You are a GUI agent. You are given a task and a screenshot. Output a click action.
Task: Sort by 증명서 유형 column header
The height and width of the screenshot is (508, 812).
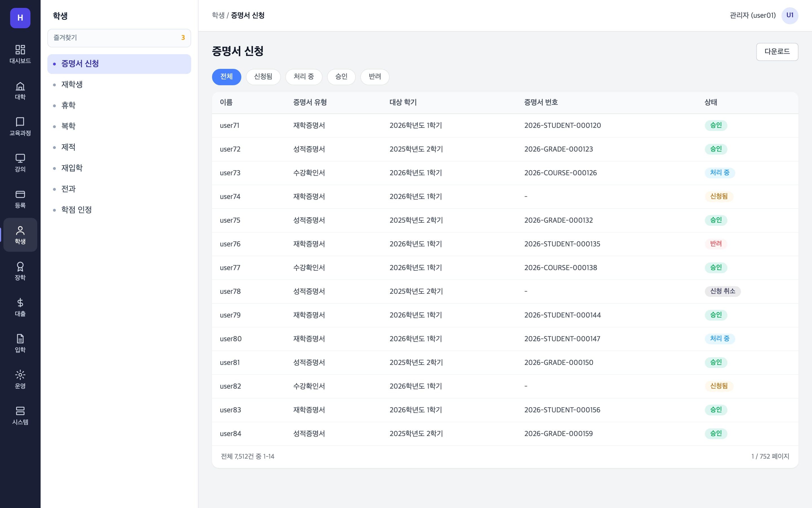click(x=310, y=102)
